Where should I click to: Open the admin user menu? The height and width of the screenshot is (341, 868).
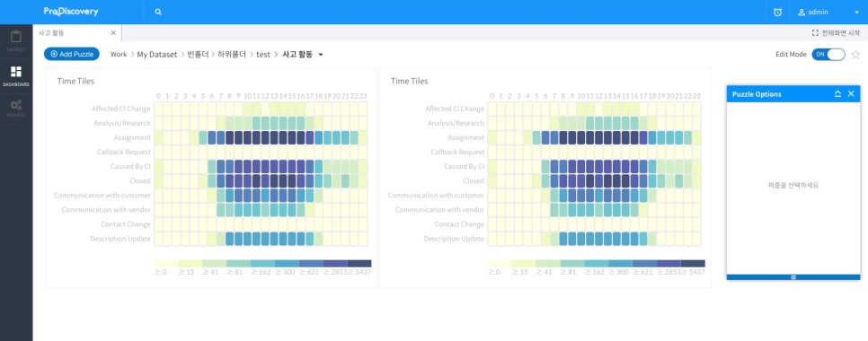coord(828,13)
